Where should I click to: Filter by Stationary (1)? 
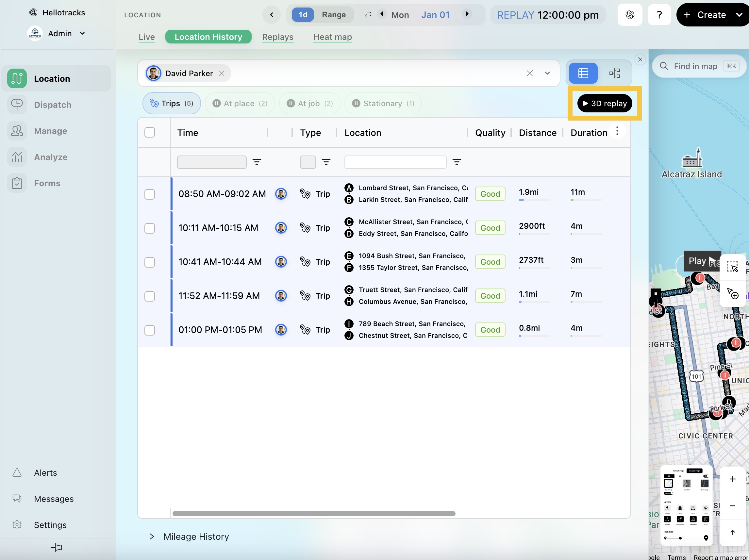(383, 103)
